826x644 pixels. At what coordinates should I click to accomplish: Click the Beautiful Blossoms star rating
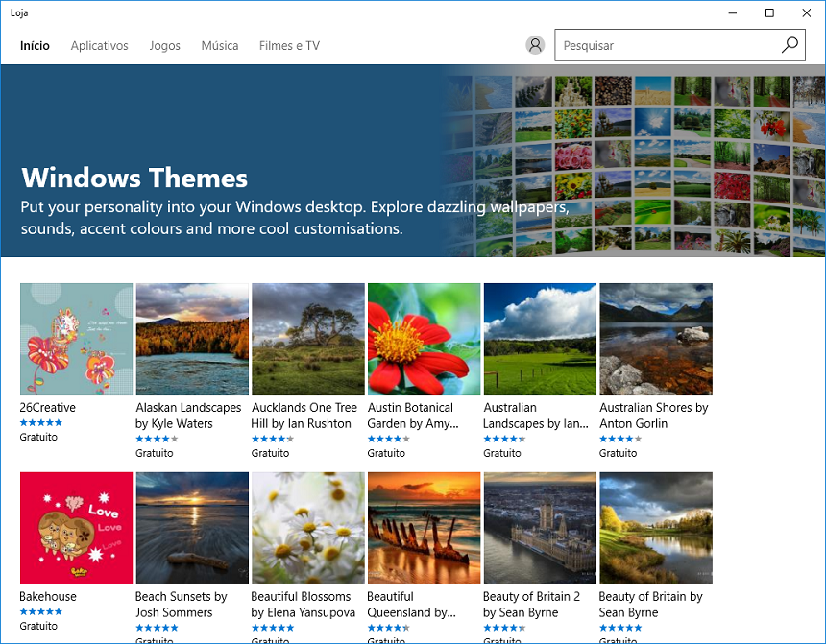(273, 628)
